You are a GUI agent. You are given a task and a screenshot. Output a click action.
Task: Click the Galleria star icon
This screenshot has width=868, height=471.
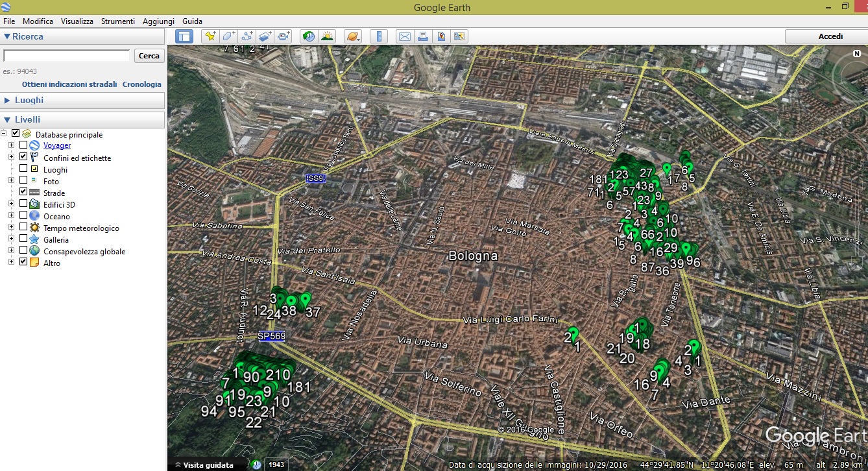pos(34,239)
